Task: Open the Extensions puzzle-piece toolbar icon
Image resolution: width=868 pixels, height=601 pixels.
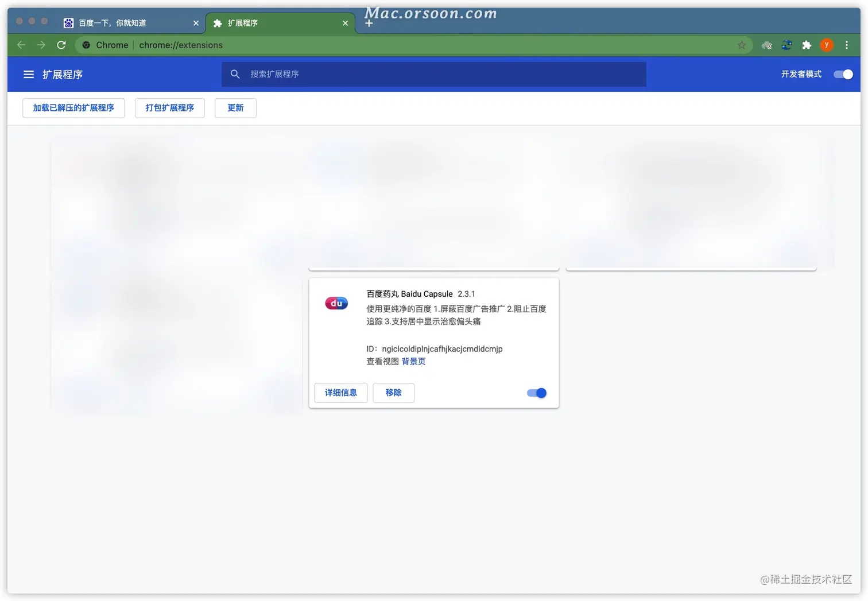Action: click(807, 45)
